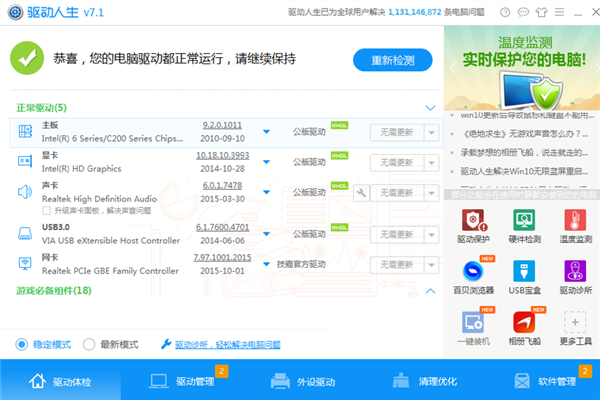The image size is (600, 400).
Task: Click the green checkmark status icon
Action: (27, 58)
